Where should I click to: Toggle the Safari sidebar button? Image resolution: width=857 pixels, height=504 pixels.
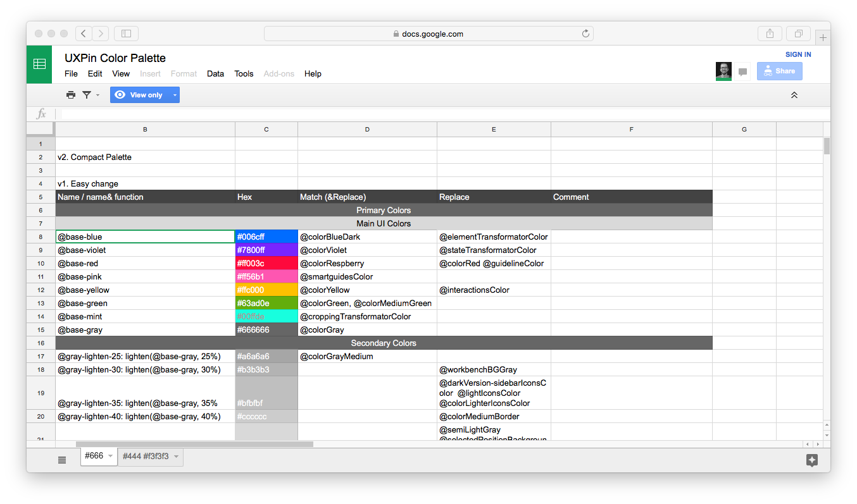pyautogui.click(x=126, y=34)
